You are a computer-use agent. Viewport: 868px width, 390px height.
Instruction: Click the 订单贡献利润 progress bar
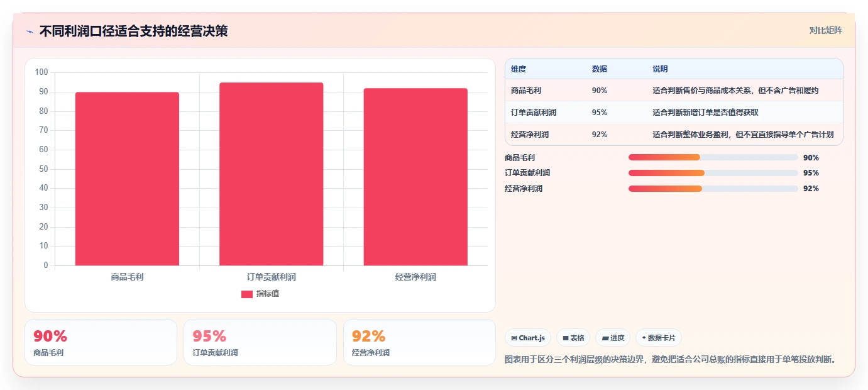pos(713,173)
